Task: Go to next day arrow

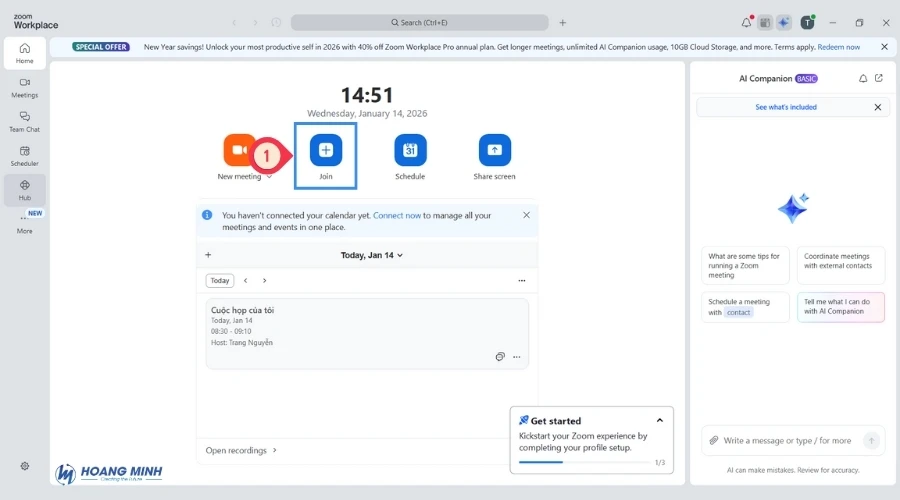Action: pyautogui.click(x=265, y=281)
